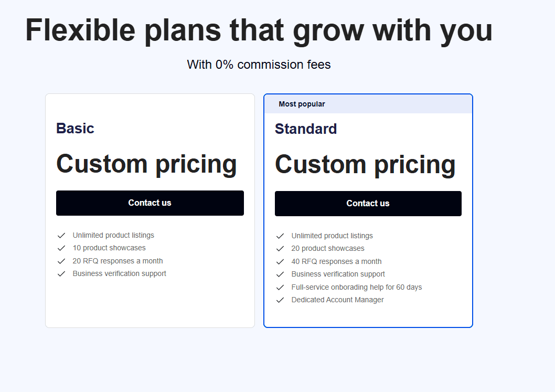Click checkmark beside Full-service onboarding help
The height and width of the screenshot is (392, 555).
coord(280,287)
